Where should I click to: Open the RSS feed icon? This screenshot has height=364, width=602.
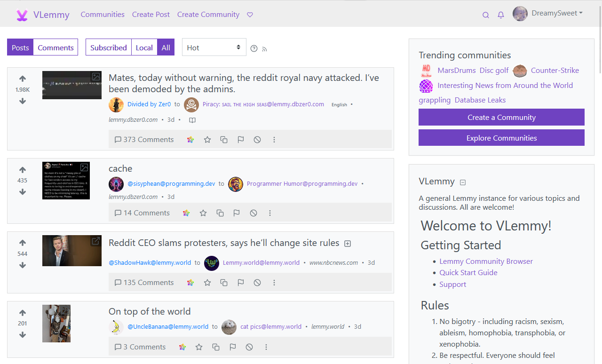pos(264,49)
